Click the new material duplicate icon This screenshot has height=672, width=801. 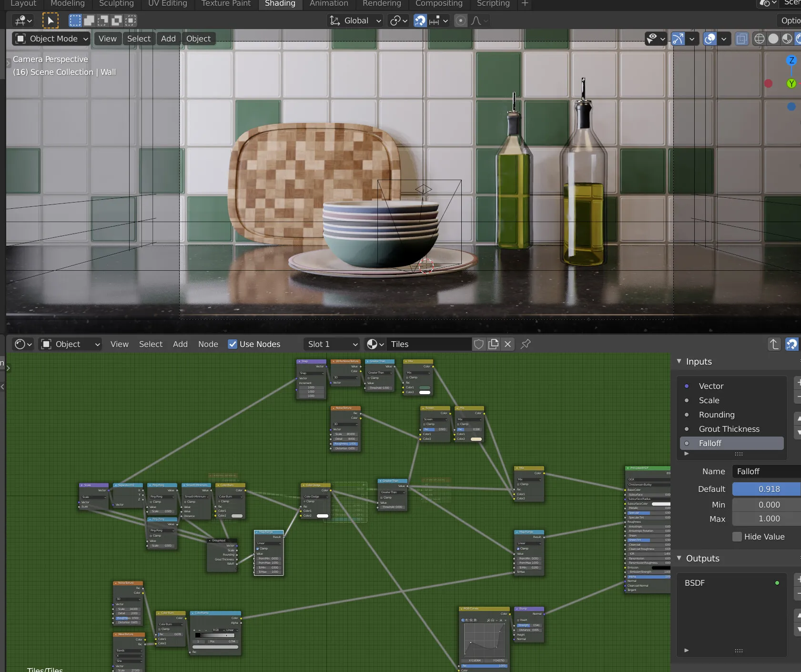pos(494,344)
